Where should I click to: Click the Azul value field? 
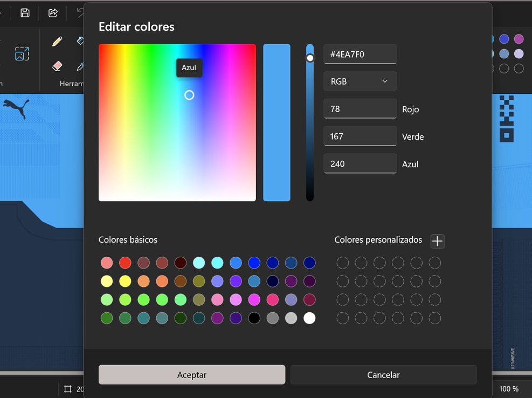[x=360, y=164]
